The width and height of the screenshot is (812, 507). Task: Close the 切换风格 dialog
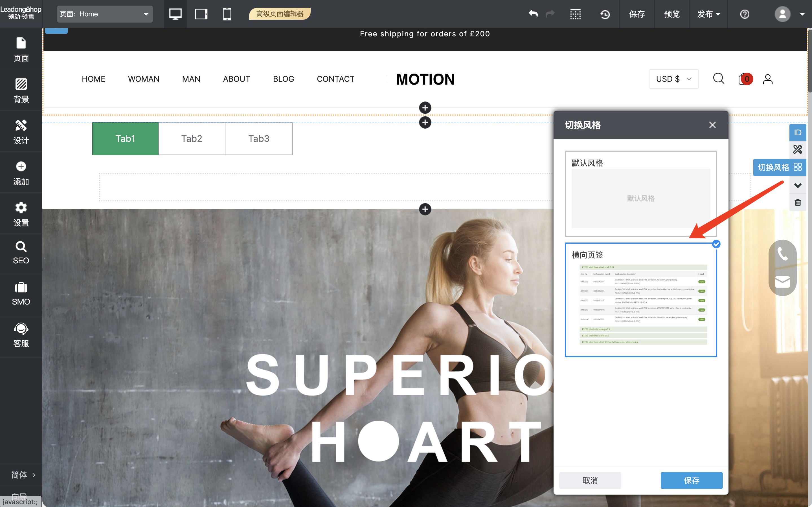712,125
